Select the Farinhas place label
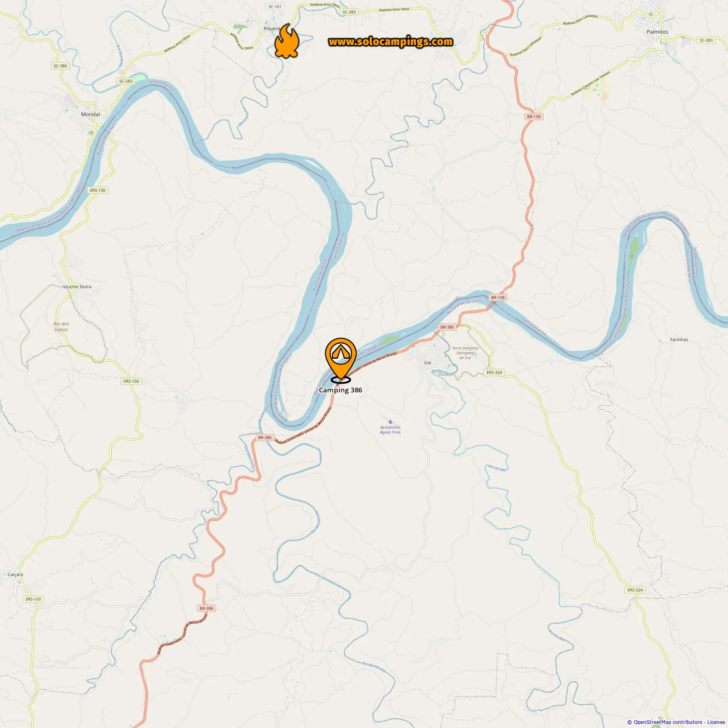The image size is (728, 728). pos(679,339)
